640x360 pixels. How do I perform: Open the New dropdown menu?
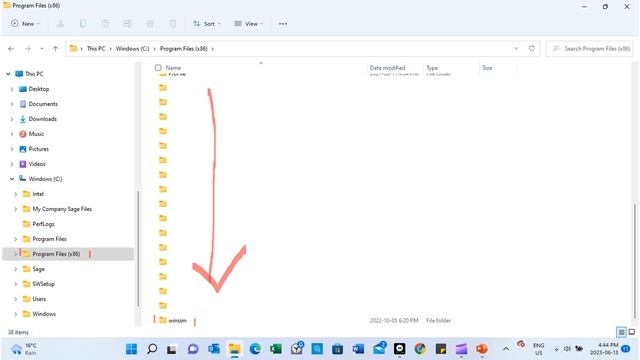coord(25,24)
